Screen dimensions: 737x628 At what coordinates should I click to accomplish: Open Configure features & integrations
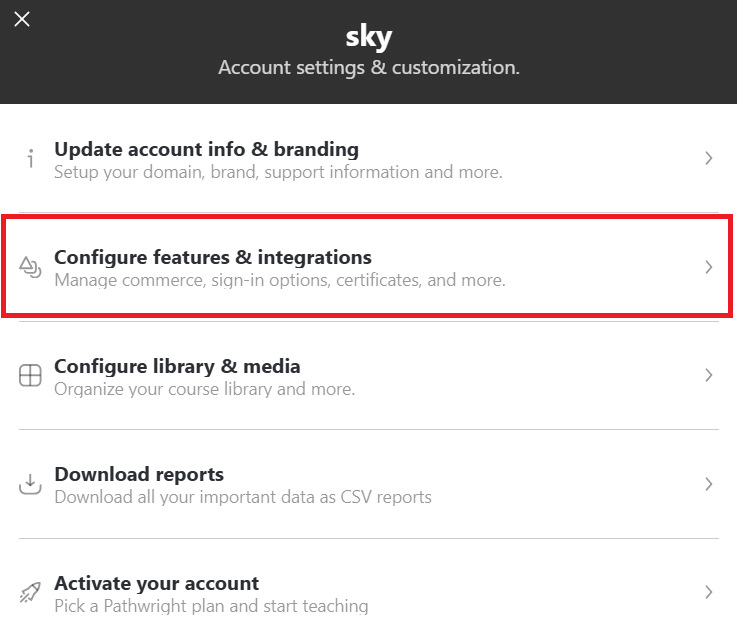(x=212, y=257)
